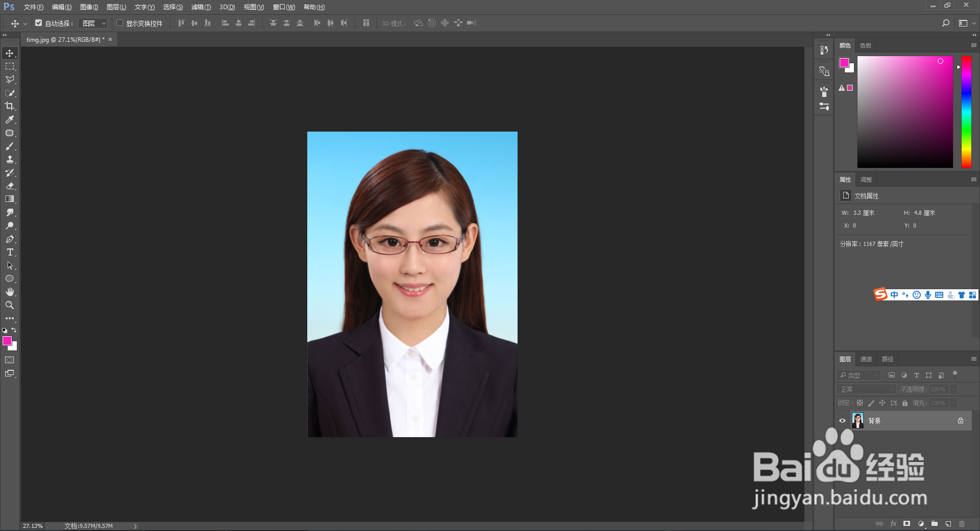The height and width of the screenshot is (531, 980).
Task: Activate the Gradient tool
Action: coord(10,199)
